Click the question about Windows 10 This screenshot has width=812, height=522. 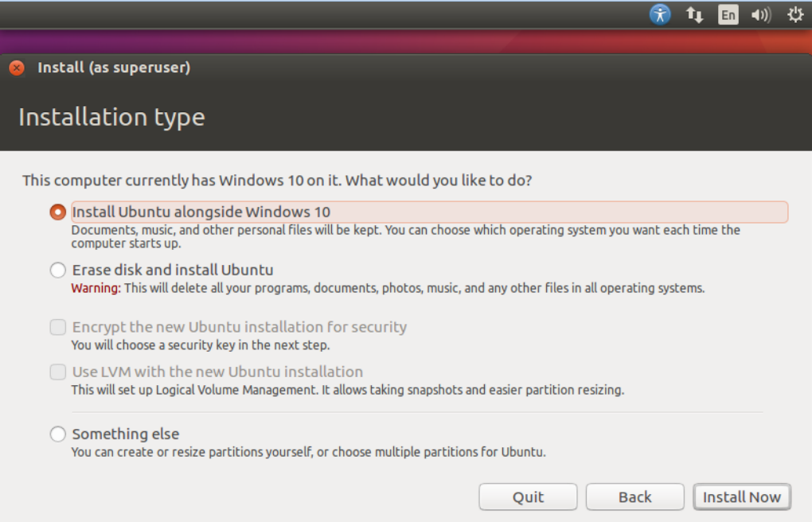pyautogui.click(x=277, y=180)
